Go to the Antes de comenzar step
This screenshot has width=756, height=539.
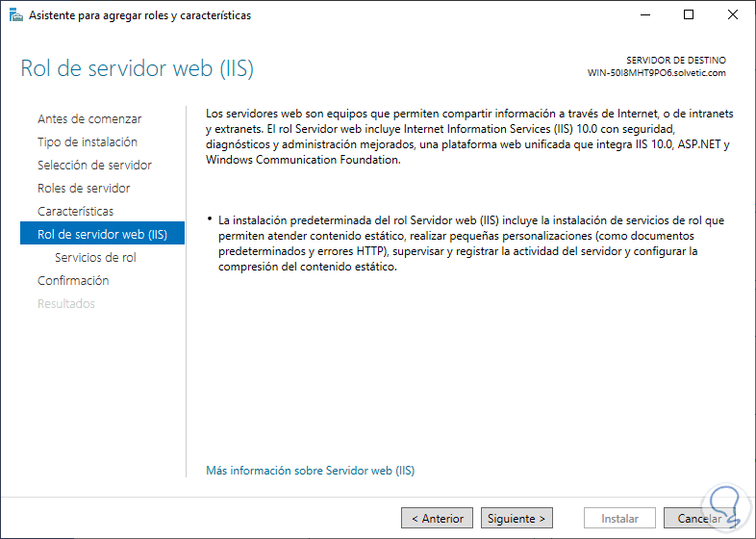click(89, 119)
